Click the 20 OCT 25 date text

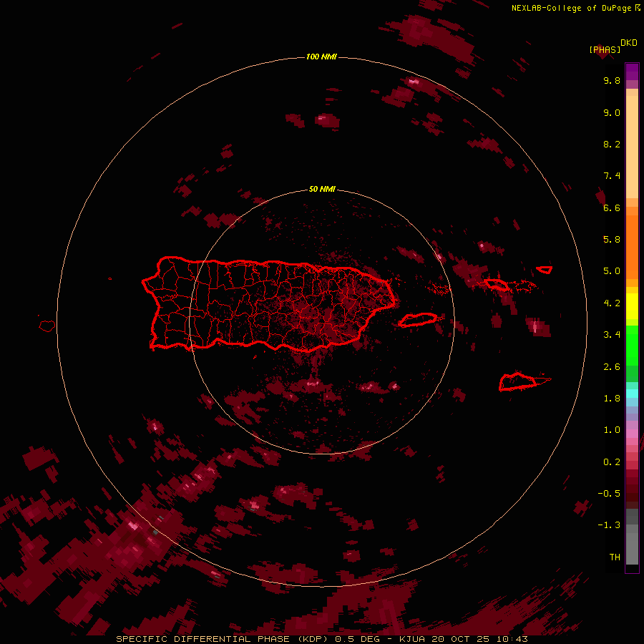pos(459,639)
